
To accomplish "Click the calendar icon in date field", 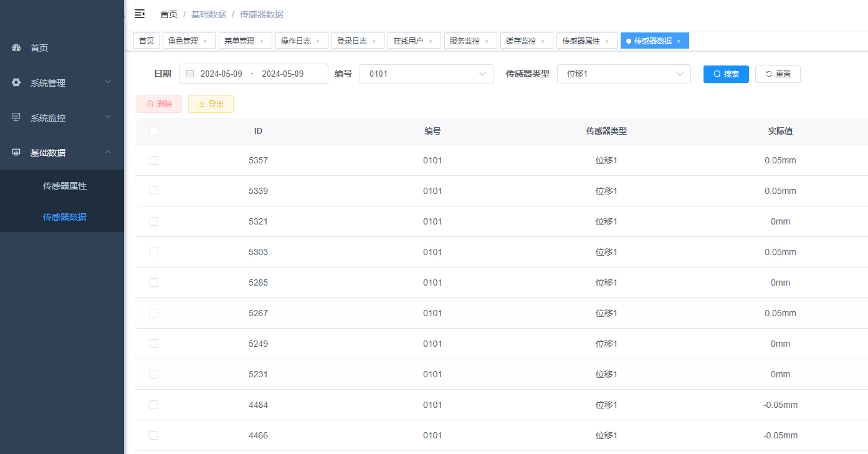I will pos(190,74).
